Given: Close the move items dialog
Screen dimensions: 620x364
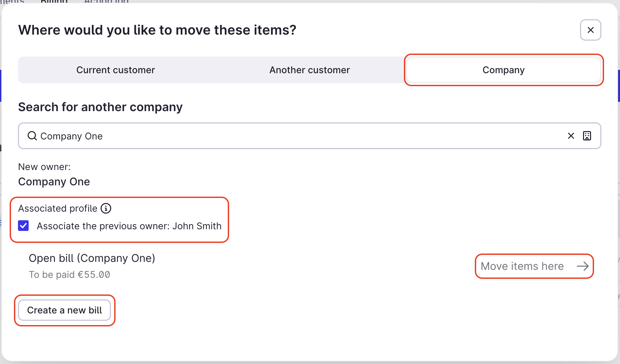Looking at the screenshot, I should tap(590, 30).
